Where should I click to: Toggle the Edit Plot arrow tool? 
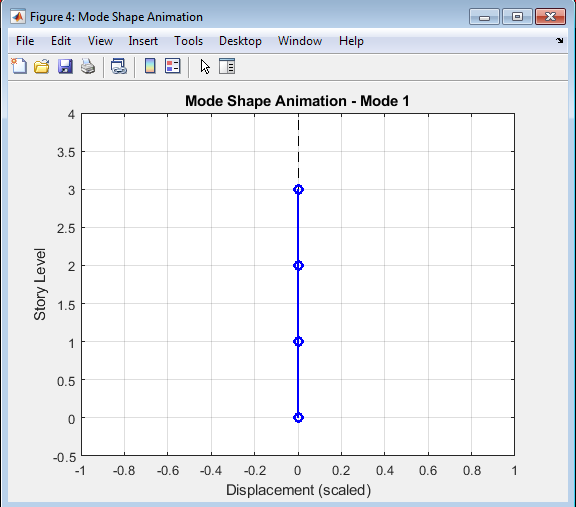[x=205, y=66]
